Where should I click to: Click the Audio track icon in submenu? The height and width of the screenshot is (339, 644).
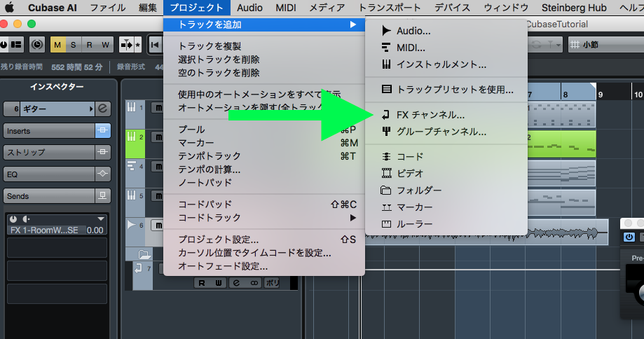386,31
